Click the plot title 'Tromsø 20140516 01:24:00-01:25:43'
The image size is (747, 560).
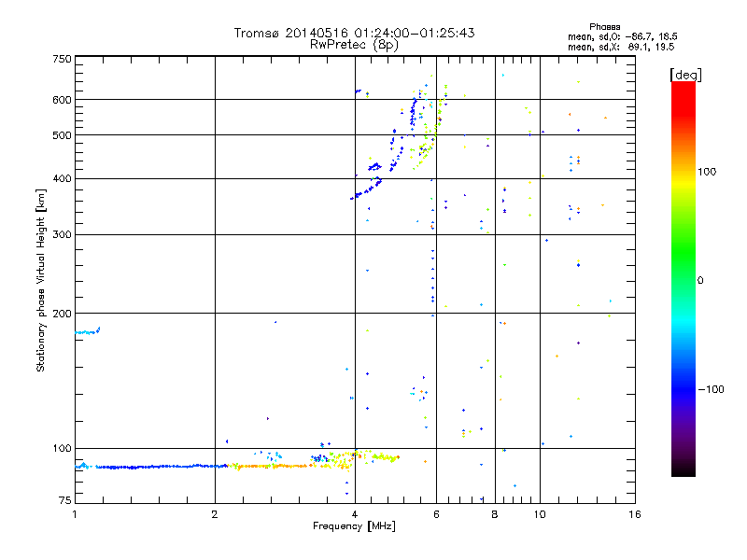(354, 33)
